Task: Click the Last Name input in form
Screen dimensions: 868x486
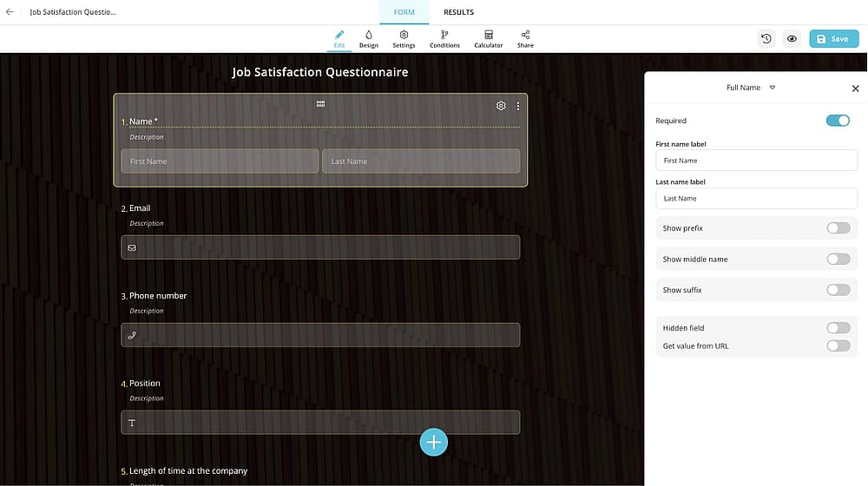Action: [x=421, y=161]
